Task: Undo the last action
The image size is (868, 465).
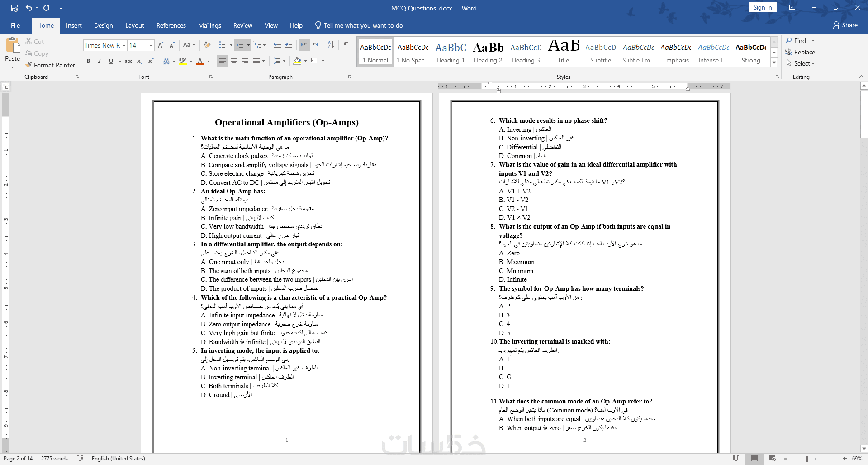Action: 29,8
